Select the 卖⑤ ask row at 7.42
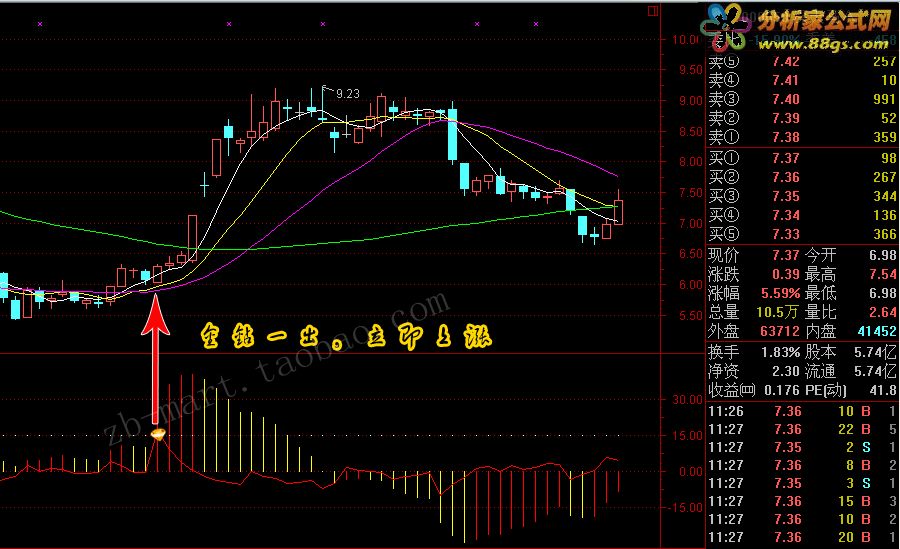900x549 pixels. (802, 61)
